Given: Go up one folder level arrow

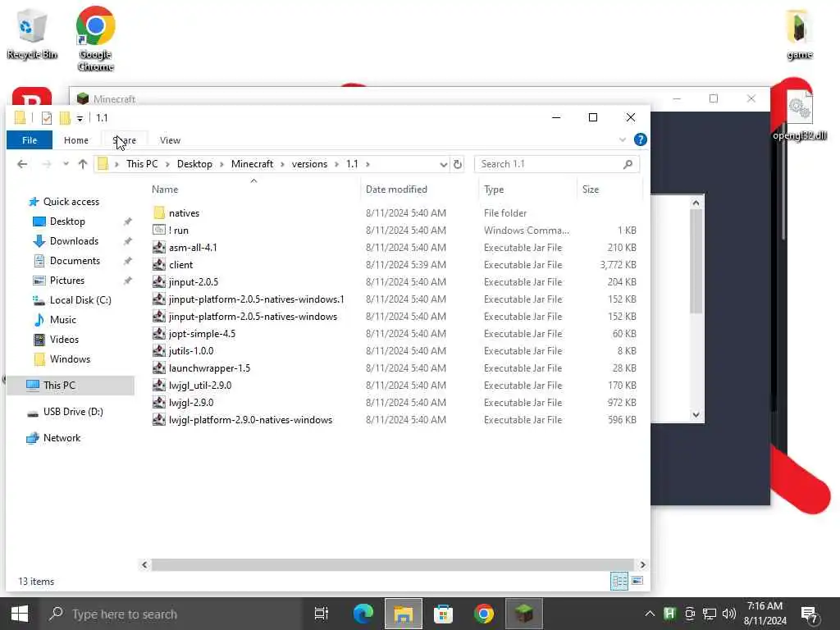Looking at the screenshot, I should [83, 164].
